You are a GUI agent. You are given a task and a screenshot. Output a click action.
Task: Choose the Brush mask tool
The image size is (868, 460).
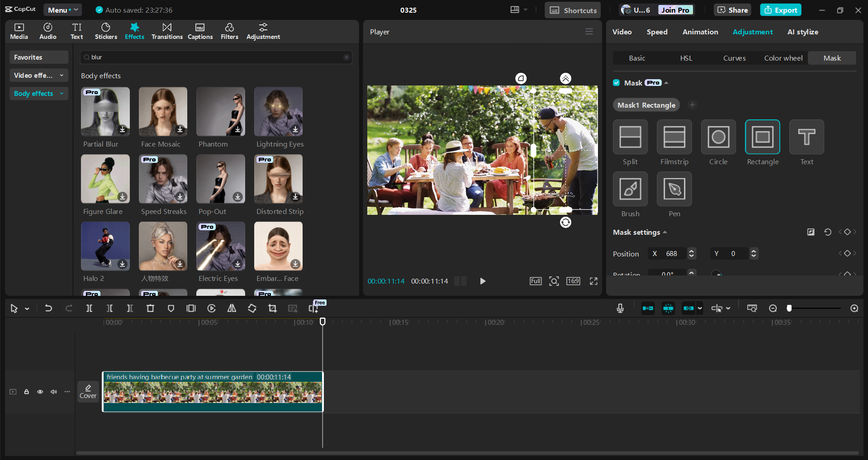(630, 189)
